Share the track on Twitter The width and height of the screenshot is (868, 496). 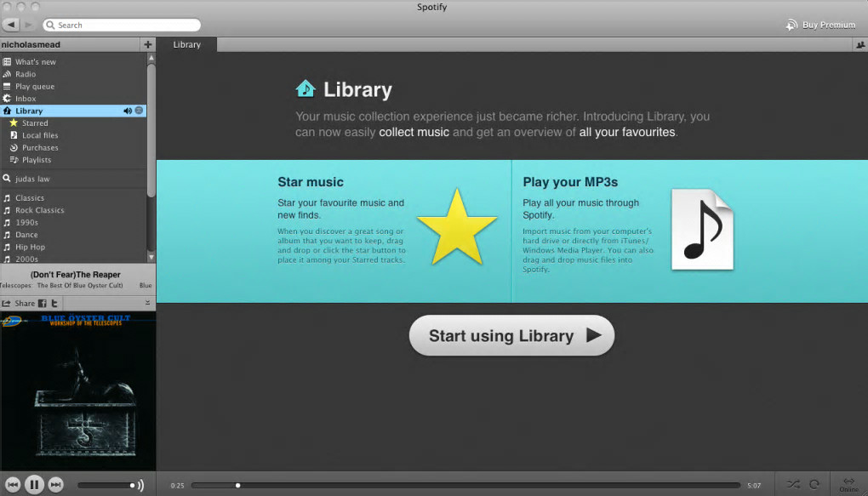(54, 304)
